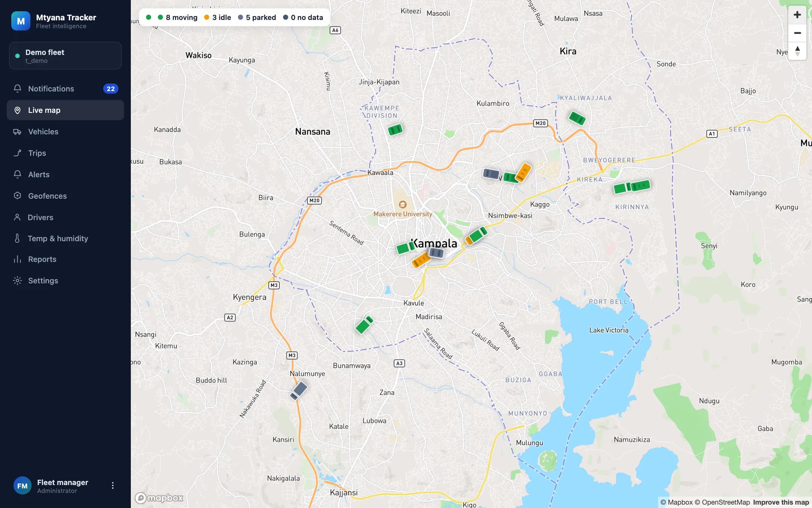The width and height of the screenshot is (812, 508).
Task: Click the 0 no data status legend
Action: click(x=303, y=17)
